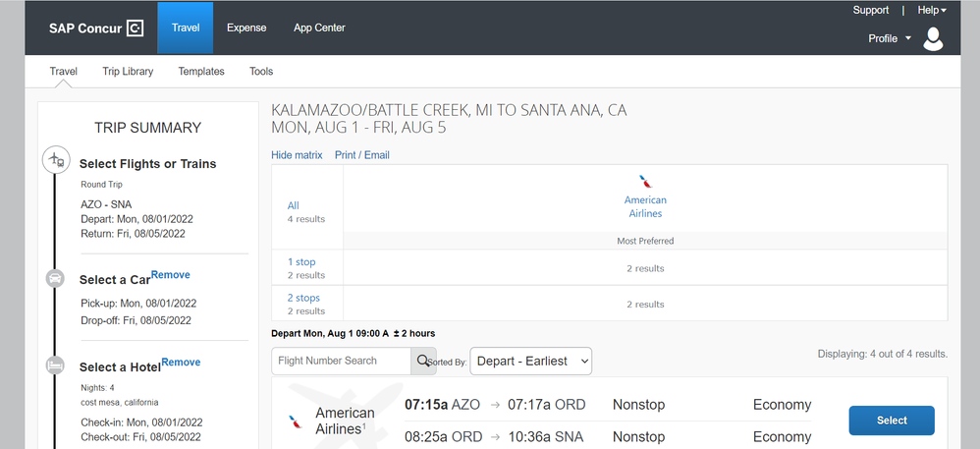Switch to the Expense tab
The image size is (980, 449).
point(246,28)
